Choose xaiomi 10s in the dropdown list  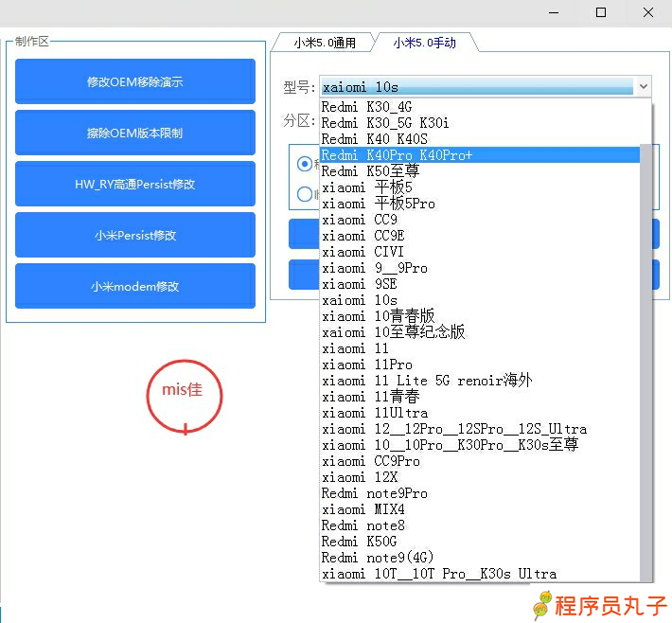pos(480,300)
